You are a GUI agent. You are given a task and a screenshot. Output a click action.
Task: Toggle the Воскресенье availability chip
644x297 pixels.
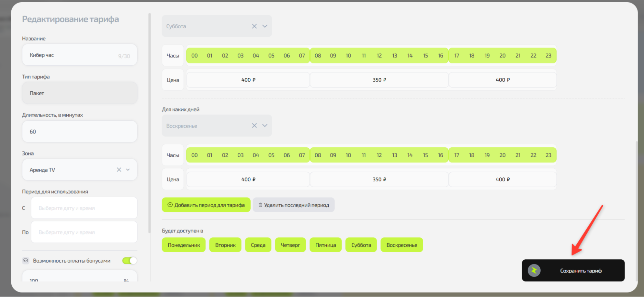click(x=401, y=245)
